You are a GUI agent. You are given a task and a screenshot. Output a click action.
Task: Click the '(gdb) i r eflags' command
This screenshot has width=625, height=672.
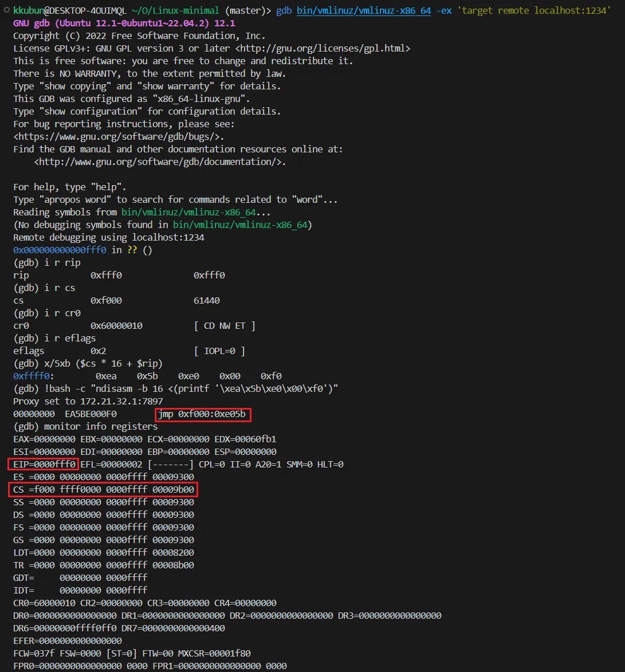54,339
